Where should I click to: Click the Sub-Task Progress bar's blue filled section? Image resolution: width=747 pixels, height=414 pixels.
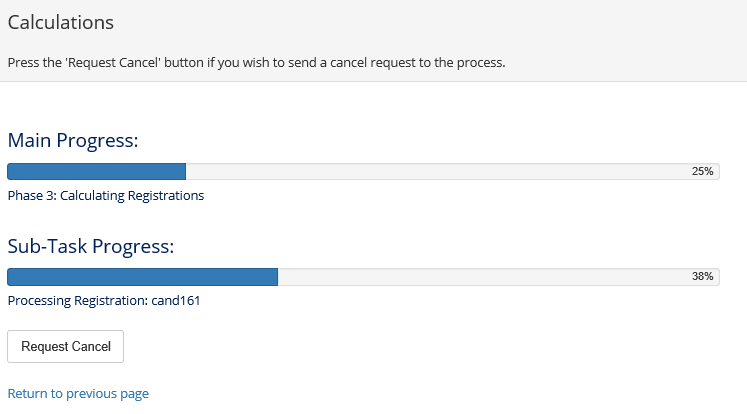(x=142, y=277)
